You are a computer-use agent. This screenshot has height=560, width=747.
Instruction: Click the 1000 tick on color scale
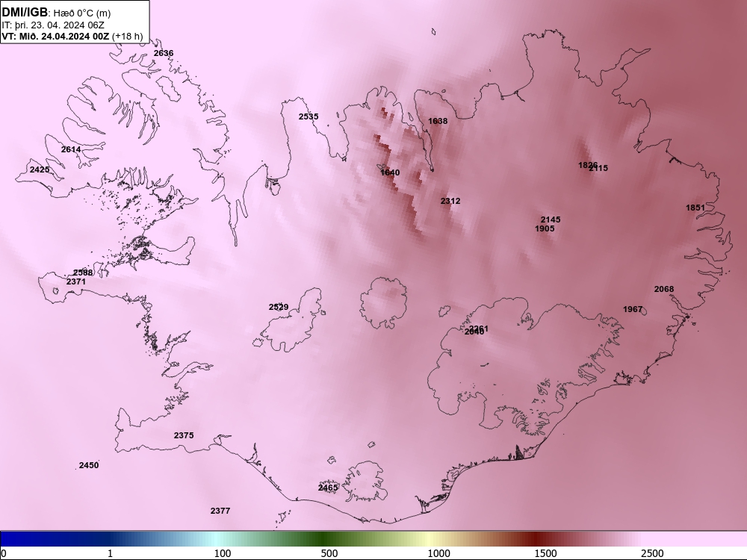click(438, 553)
